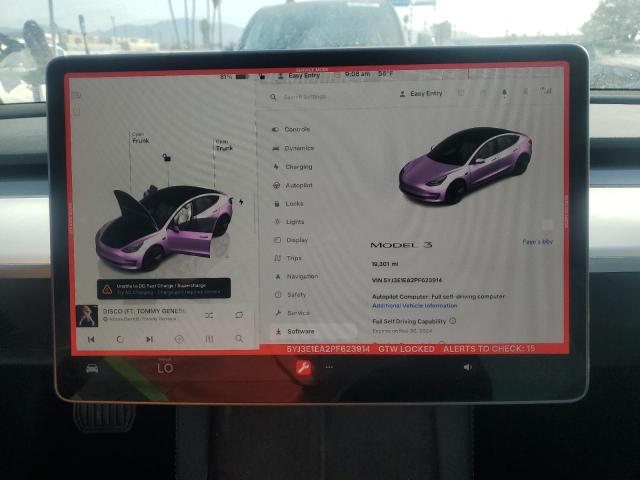Open the Controls settings menu

pos(291,129)
